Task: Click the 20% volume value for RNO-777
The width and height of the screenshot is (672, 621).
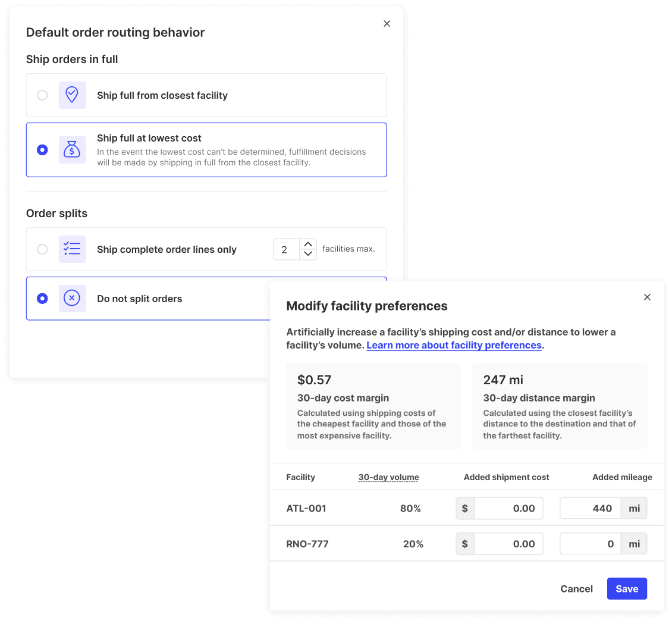Action: (413, 544)
